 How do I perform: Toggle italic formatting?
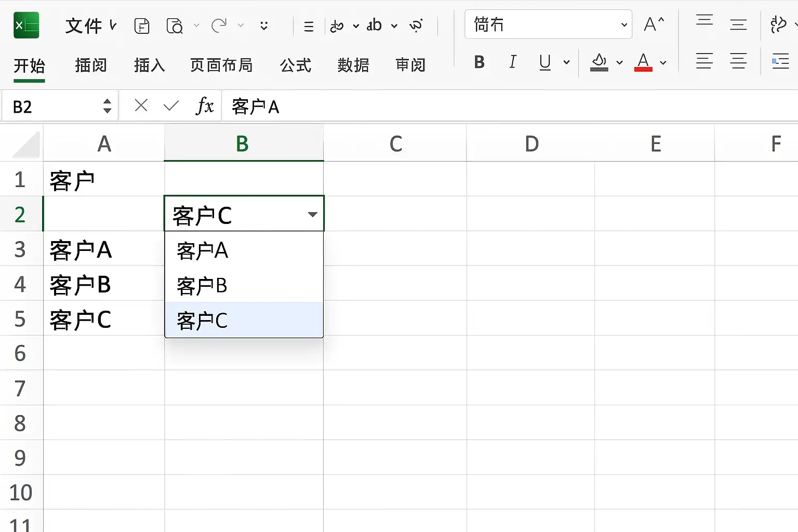click(513, 62)
